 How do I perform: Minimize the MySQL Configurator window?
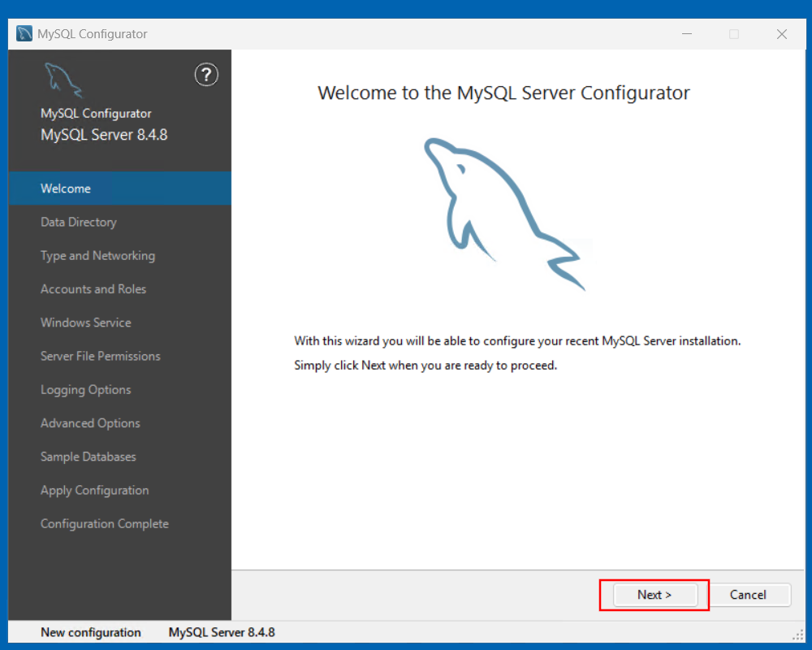pyautogui.click(x=687, y=34)
